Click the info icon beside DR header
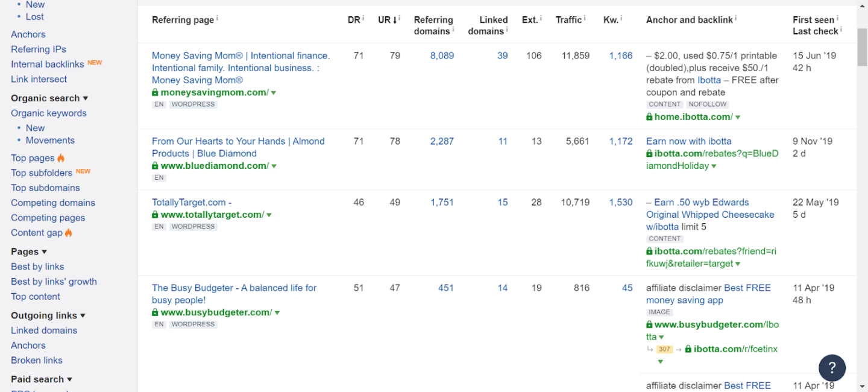 tap(363, 19)
